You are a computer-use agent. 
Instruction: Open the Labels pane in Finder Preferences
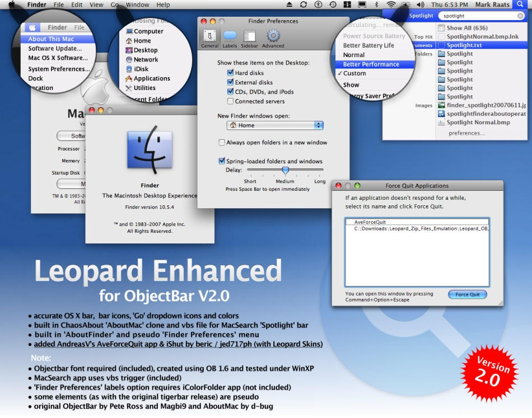click(230, 37)
